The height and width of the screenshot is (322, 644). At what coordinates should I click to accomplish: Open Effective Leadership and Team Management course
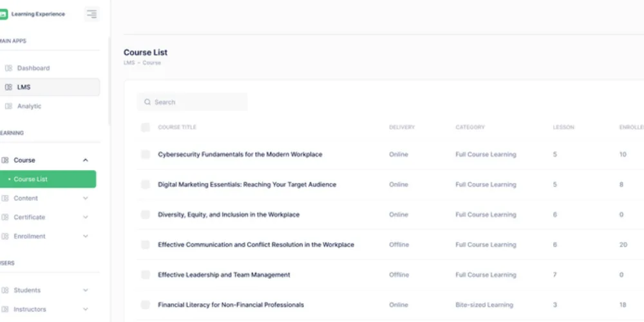coord(224,275)
